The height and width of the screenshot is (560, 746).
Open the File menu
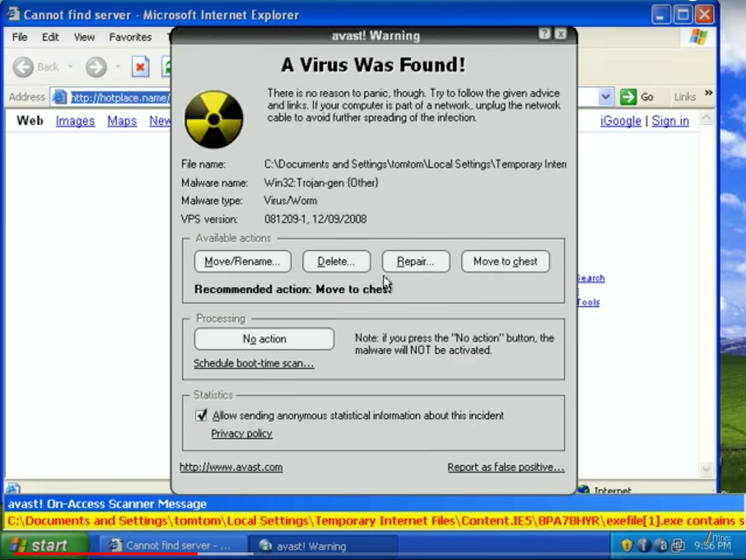pos(19,37)
